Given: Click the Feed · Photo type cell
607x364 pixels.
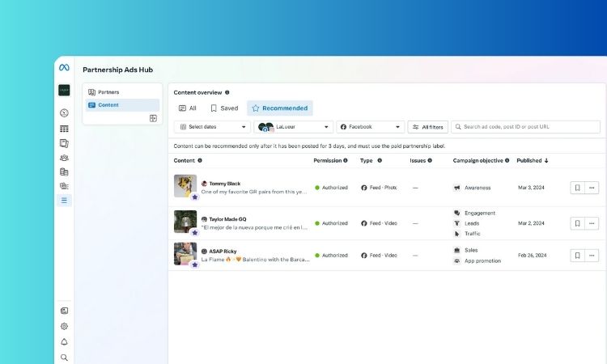Looking at the screenshot, I should pos(379,188).
